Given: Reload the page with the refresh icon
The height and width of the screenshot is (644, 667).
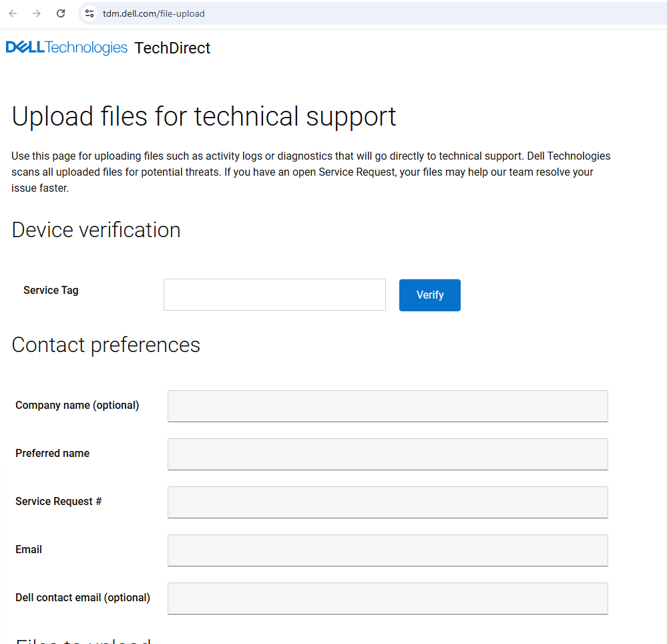Looking at the screenshot, I should coord(61,13).
